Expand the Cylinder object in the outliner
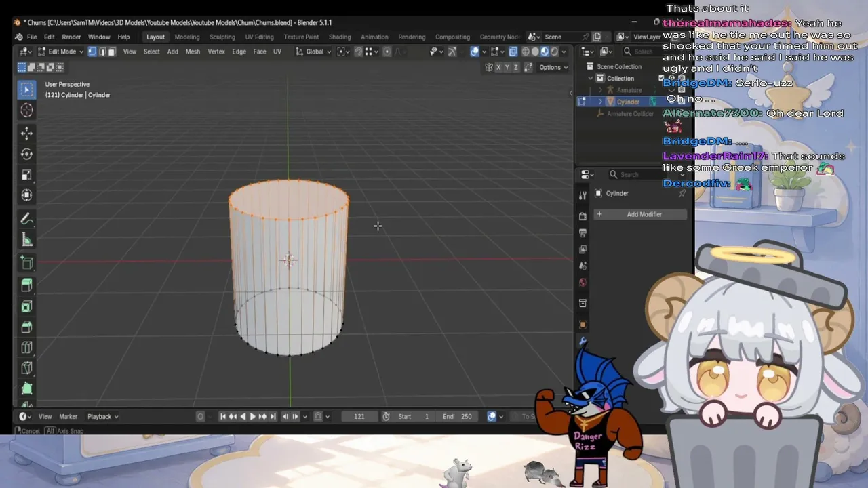This screenshot has height=488, width=868. [600, 102]
